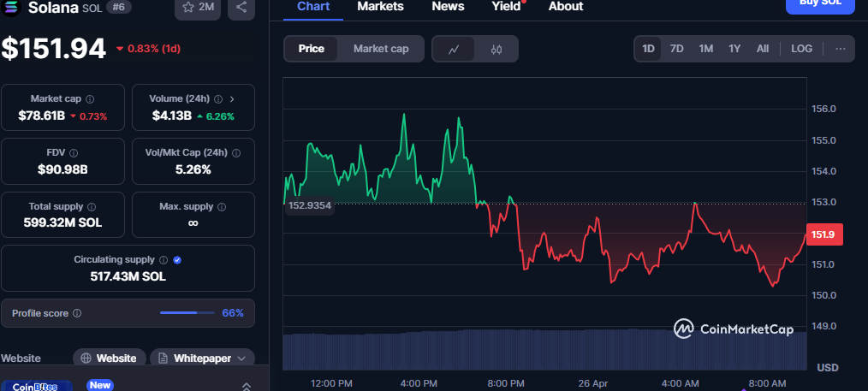
Task: Open Max. supply info icon
Action: coord(222,207)
